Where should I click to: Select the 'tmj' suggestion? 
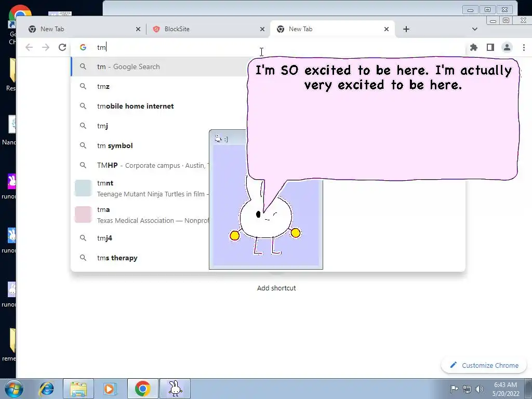159,126
